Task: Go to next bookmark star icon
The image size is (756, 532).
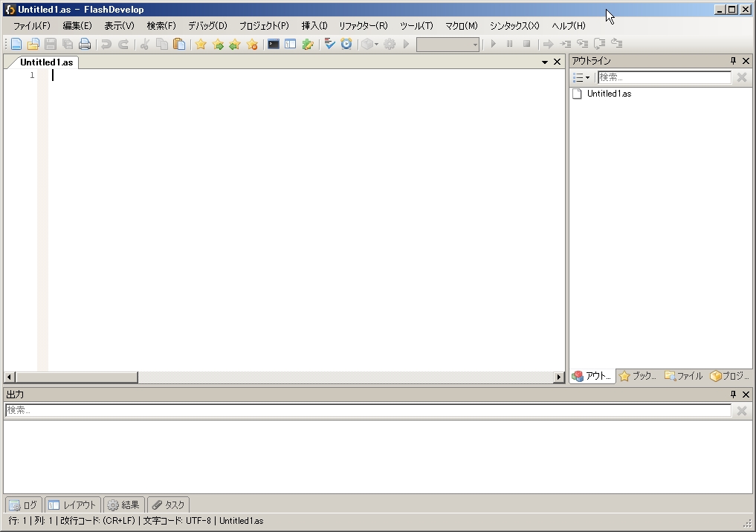Action: [x=218, y=45]
